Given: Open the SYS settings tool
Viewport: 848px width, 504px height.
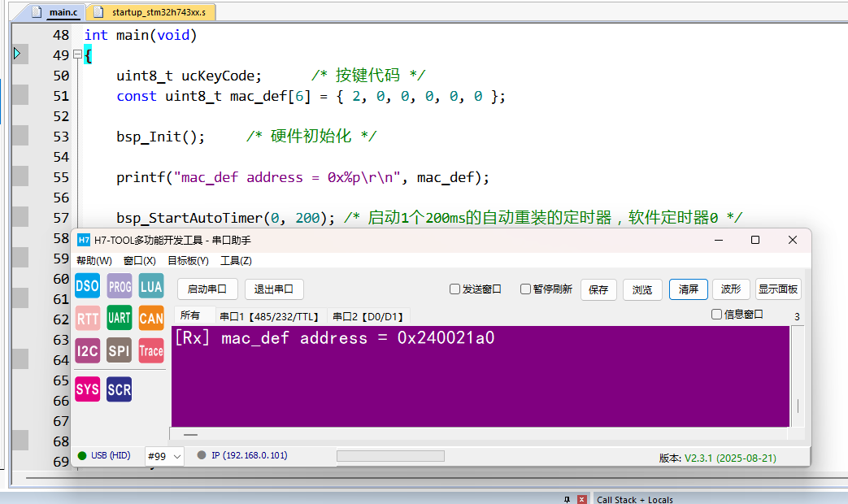Looking at the screenshot, I should tap(87, 389).
